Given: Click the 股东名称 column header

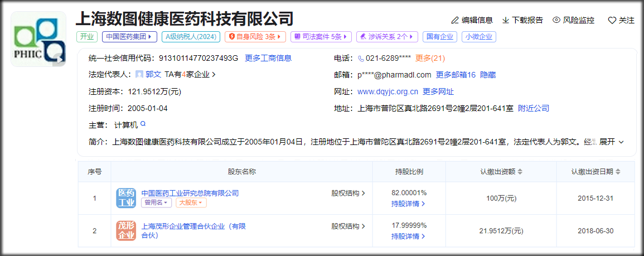Looking at the screenshot, I should (241, 172).
